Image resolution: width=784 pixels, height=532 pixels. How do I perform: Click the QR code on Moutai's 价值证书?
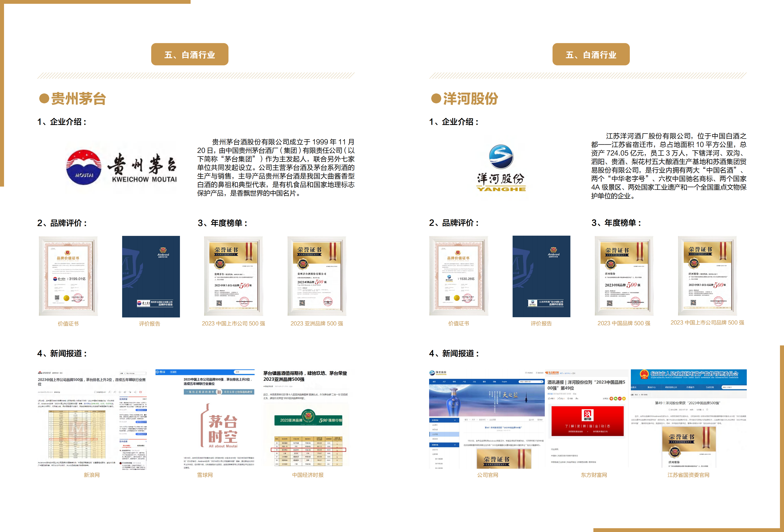[57, 298]
